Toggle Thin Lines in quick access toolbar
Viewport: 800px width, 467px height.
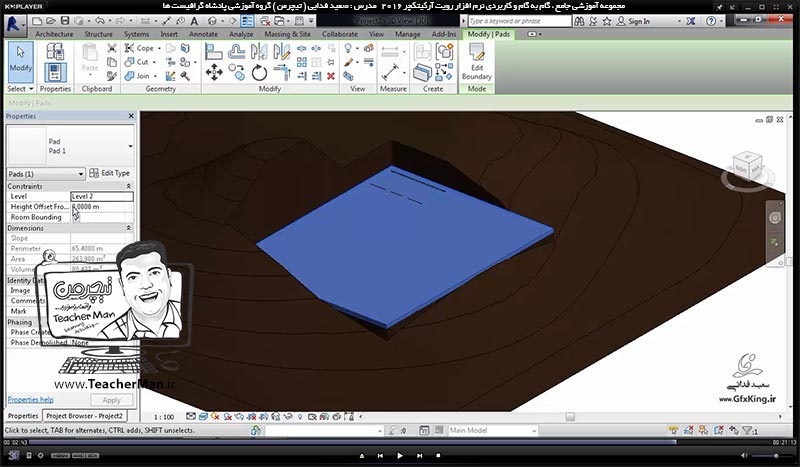247,21
